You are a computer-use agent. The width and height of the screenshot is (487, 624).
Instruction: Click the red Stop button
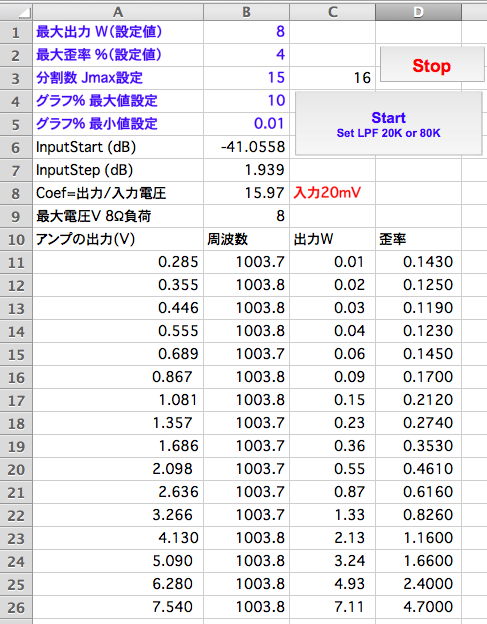432,64
